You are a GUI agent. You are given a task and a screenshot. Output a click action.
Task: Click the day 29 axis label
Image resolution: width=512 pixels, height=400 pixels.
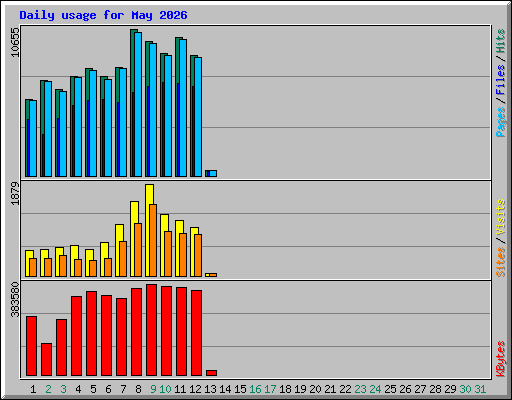[450, 389]
